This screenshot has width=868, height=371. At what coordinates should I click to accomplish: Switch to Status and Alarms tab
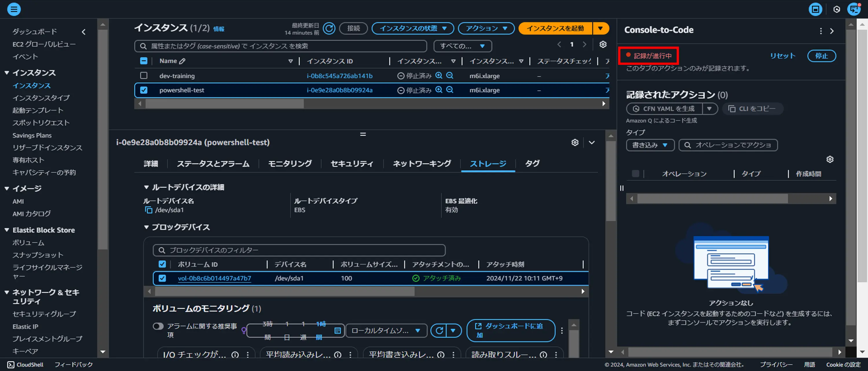pyautogui.click(x=213, y=164)
